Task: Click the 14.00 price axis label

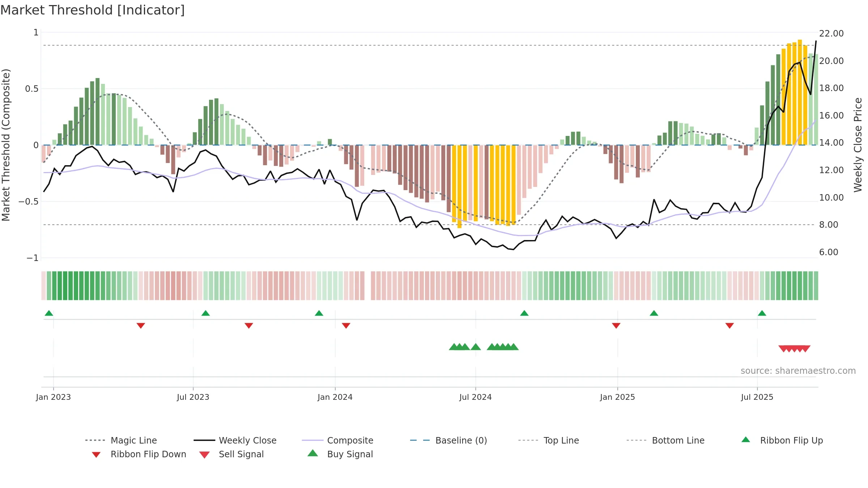Action: (831, 142)
